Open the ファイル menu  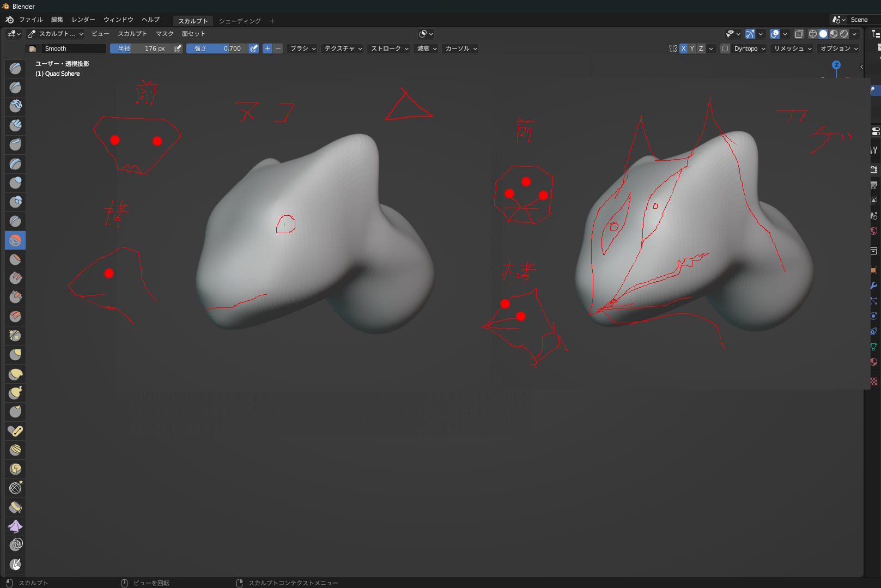31,20
